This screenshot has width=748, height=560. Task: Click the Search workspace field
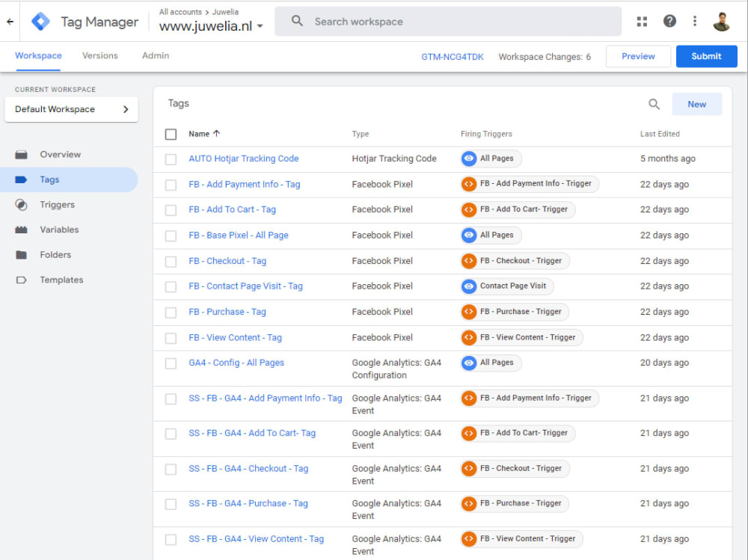click(448, 22)
